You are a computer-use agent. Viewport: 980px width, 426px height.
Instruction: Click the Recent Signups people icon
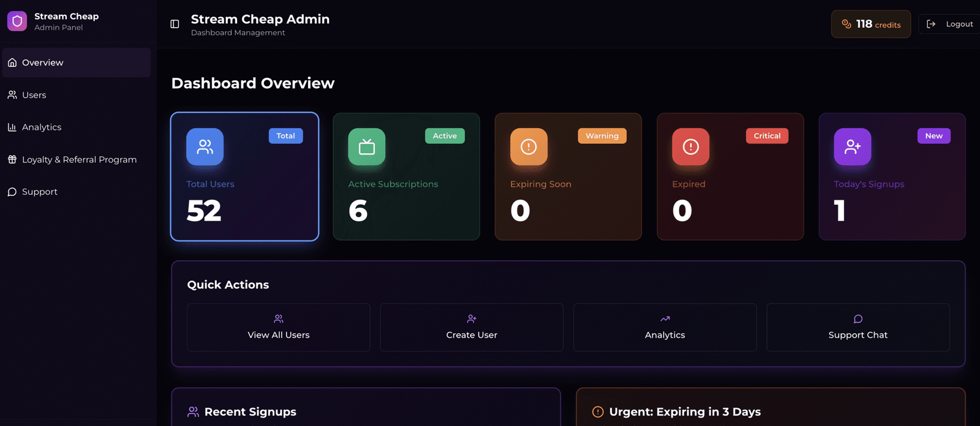(x=193, y=412)
